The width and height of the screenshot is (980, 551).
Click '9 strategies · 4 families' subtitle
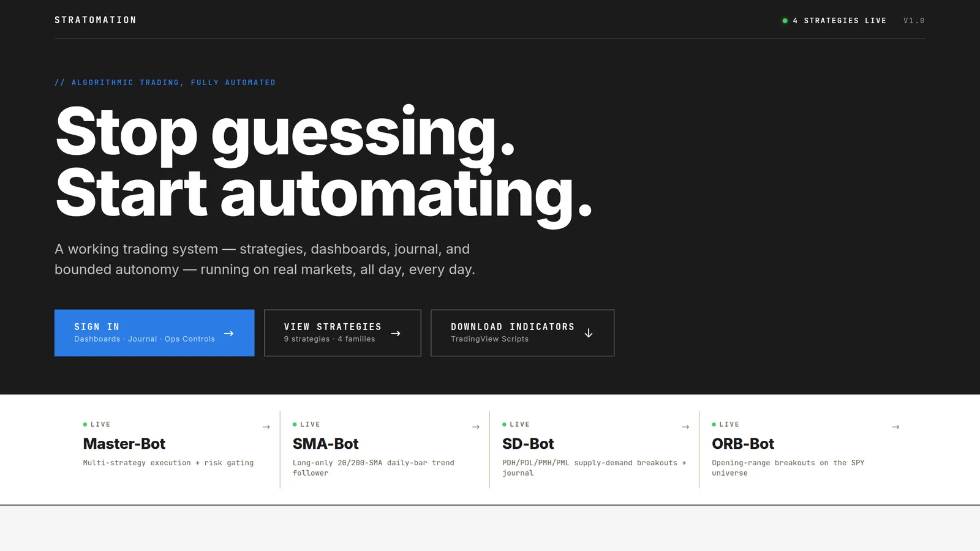pos(330,339)
